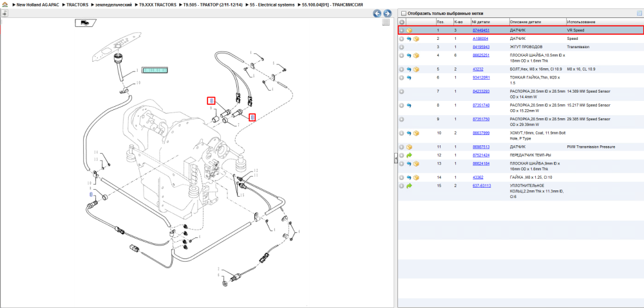The height and width of the screenshot is (308, 644).
Task: Open 55 - Electrical systems breadcrumb
Action: [272, 5]
